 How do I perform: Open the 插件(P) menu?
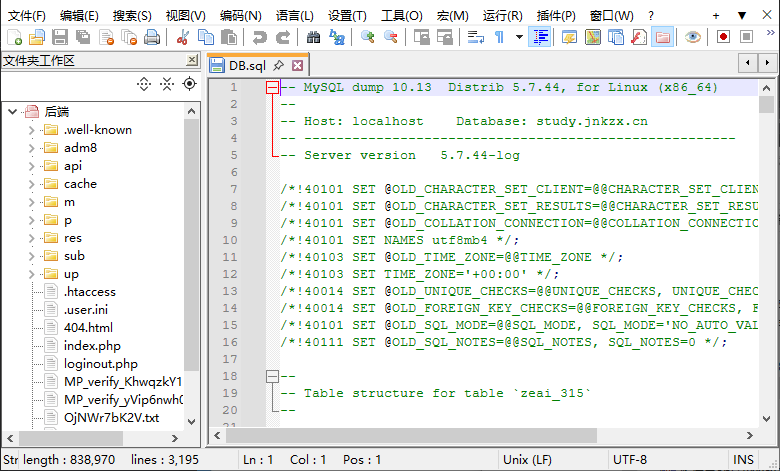[556, 16]
